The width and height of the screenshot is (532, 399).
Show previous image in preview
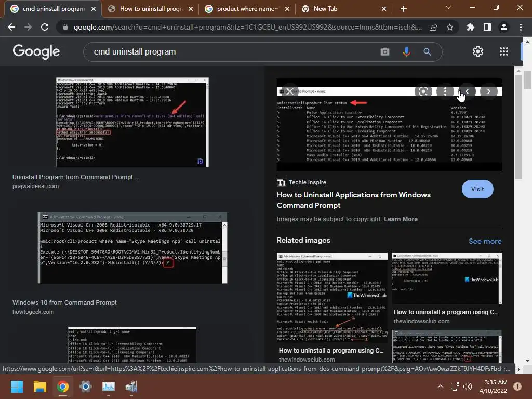click(467, 91)
